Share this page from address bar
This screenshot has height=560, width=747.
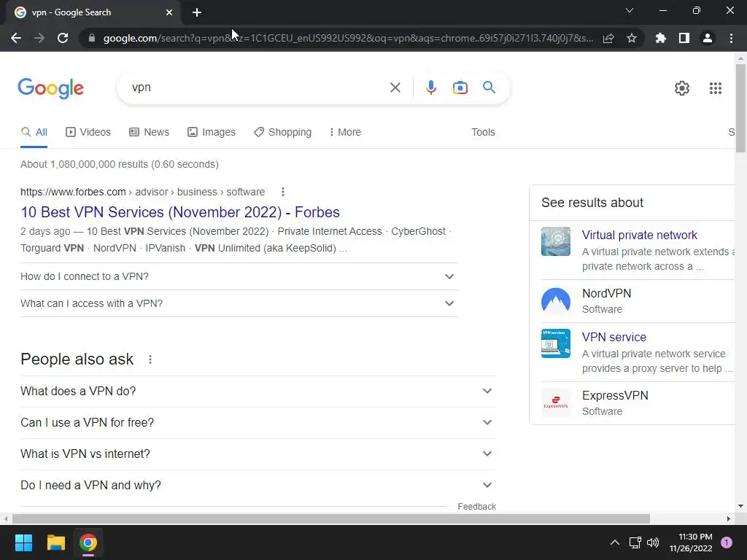[x=608, y=38]
